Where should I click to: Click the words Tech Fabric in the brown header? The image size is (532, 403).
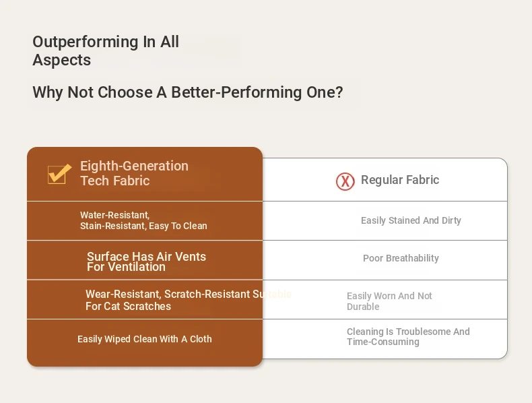coord(115,181)
